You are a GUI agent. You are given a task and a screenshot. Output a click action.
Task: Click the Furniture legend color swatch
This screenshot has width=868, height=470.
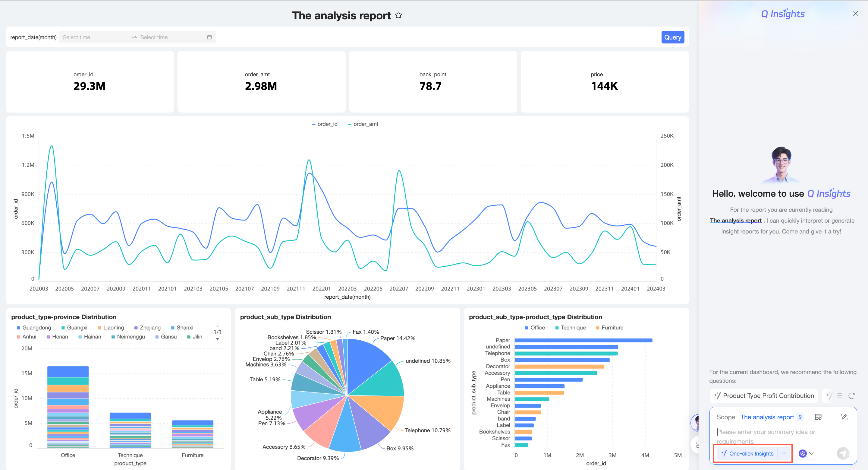click(598, 328)
